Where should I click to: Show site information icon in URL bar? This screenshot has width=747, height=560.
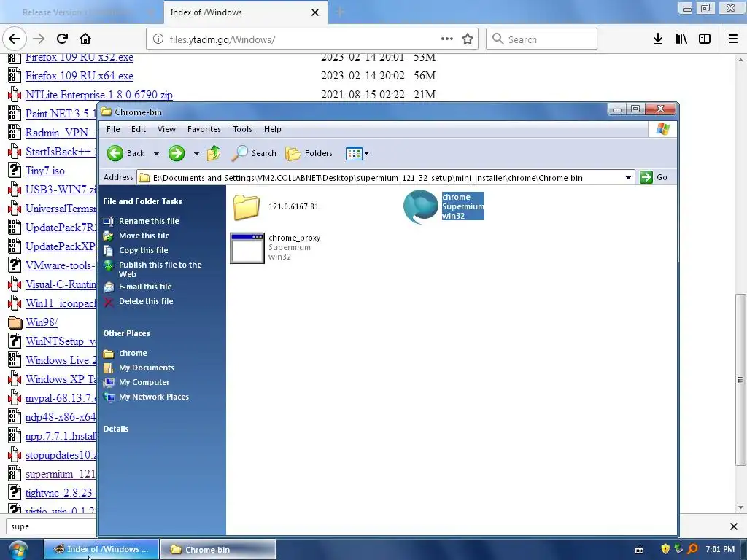click(x=158, y=39)
